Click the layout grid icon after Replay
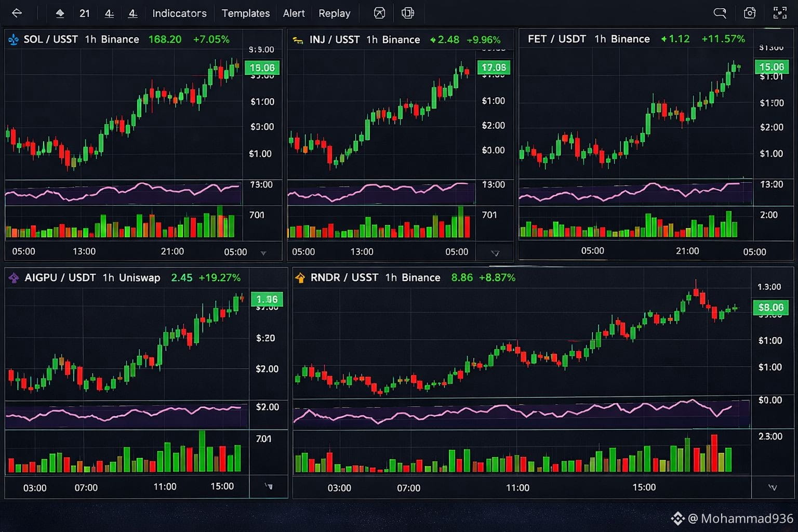The width and height of the screenshot is (798, 532). tap(408, 13)
